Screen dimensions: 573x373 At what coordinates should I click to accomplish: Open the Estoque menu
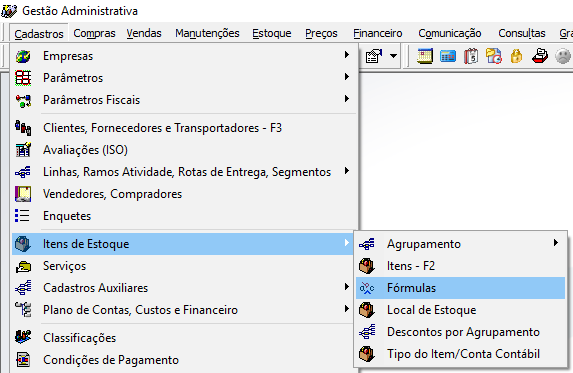tap(272, 33)
